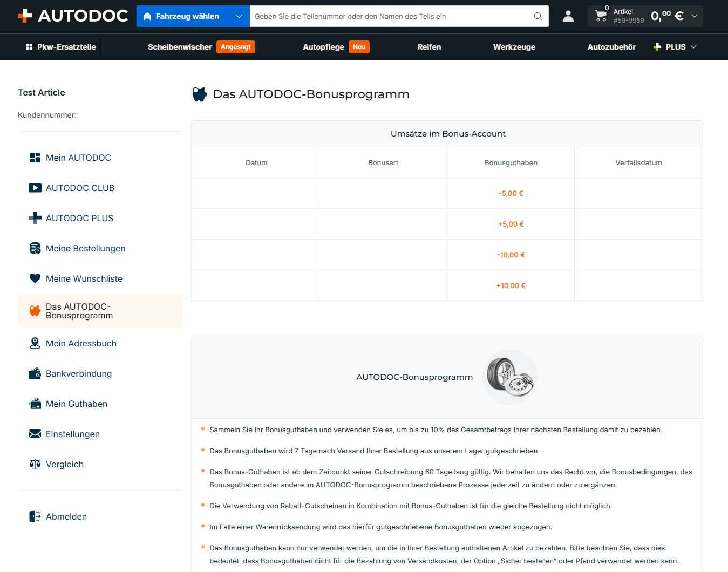This screenshot has width=728, height=572.
Task: Click the Mein Adressbuch pin icon
Action: click(x=35, y=343)
